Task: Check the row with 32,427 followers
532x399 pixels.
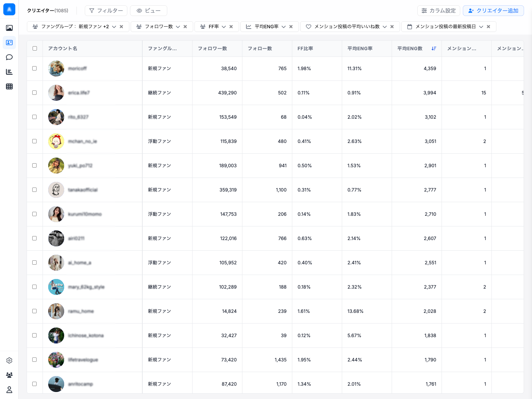Action: pyautogui.click(x=35, y=335)
